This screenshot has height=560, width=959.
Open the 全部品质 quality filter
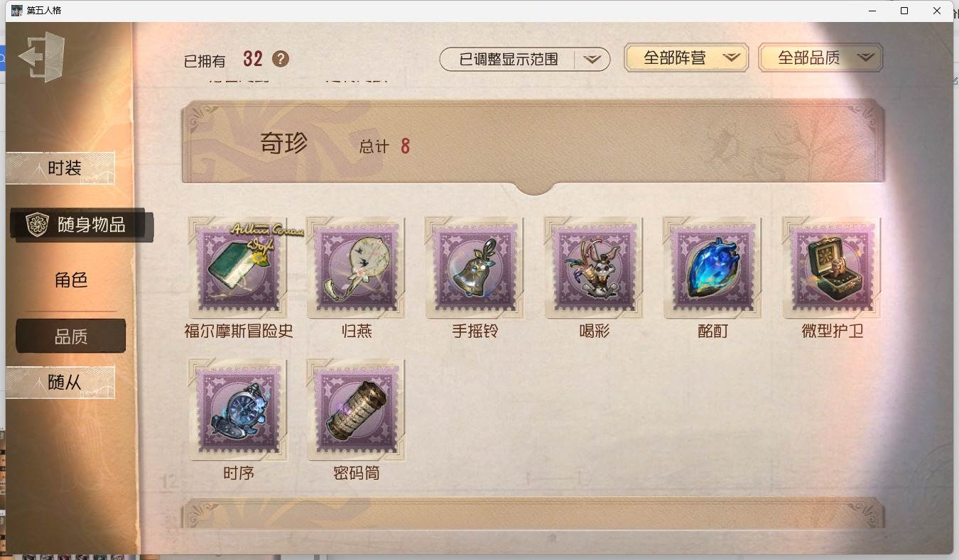tap(820, 58)
